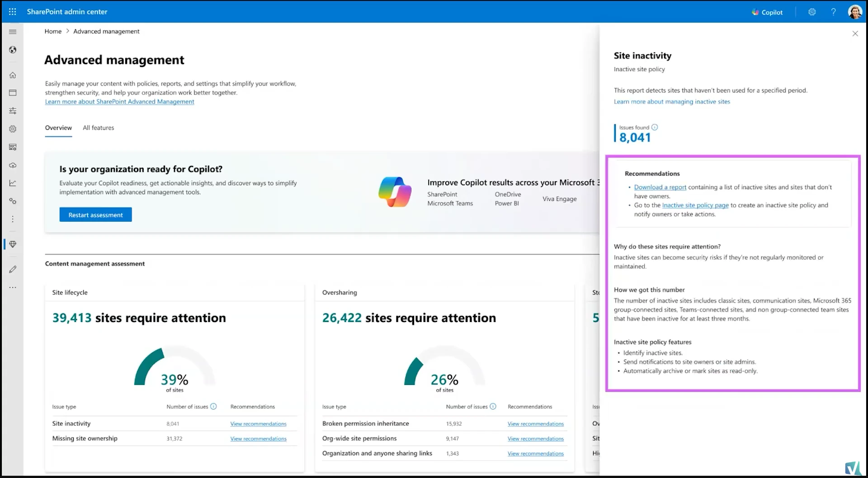The width and height of the screenshot is (868, 478).
Task: Open the app launcher waffle icon
Action: 13,12
